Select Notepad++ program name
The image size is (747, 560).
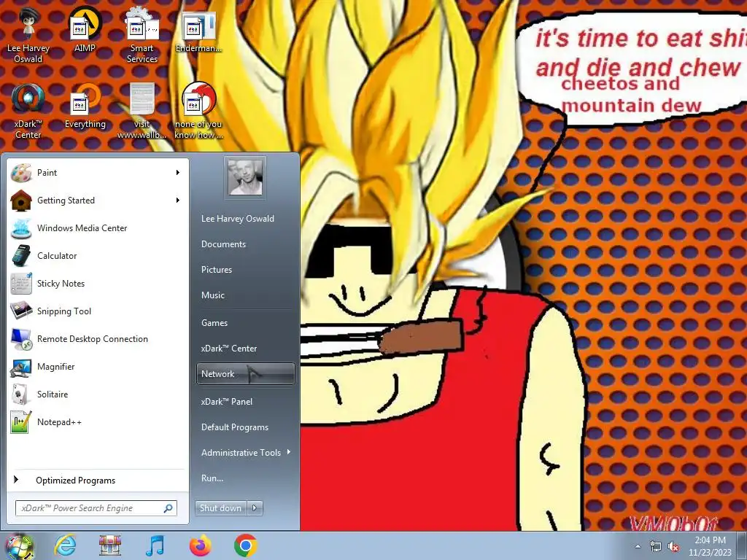[59, 422]
